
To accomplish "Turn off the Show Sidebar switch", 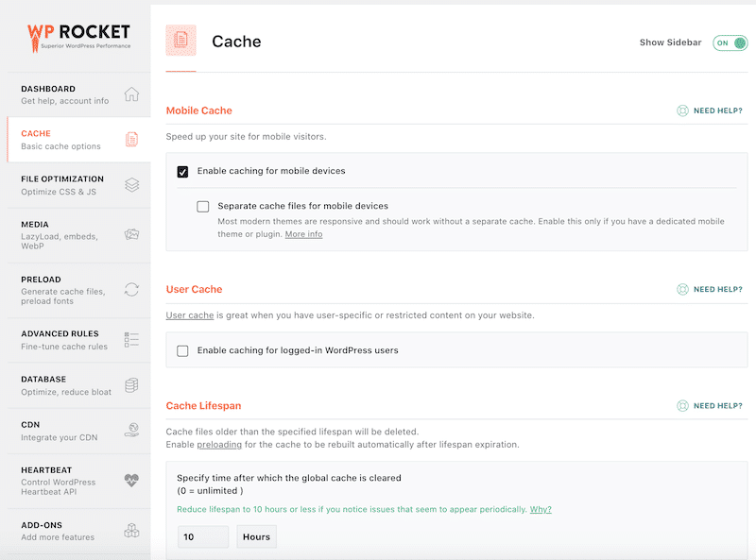I will (729, 42).
